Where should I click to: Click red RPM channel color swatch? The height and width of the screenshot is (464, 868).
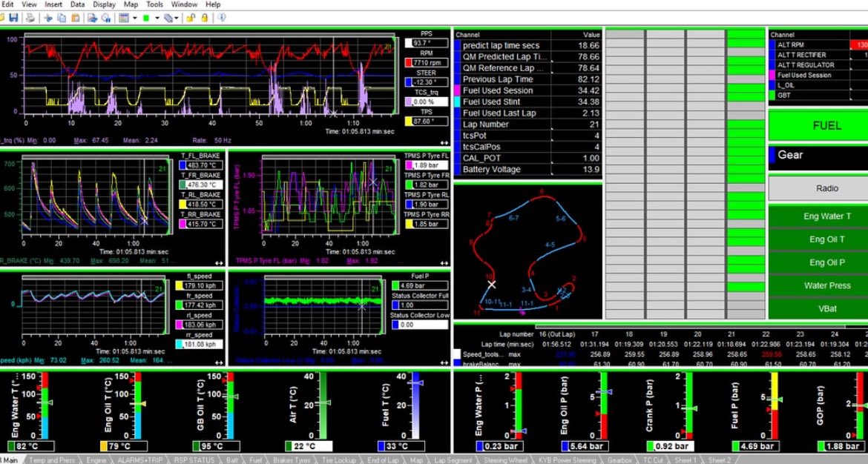pos(409,63)
